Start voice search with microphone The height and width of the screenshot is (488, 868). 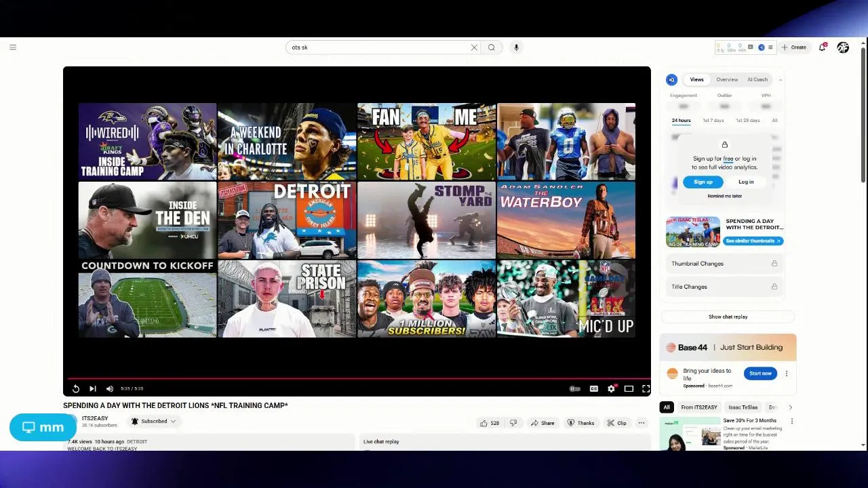click(516, 47)
